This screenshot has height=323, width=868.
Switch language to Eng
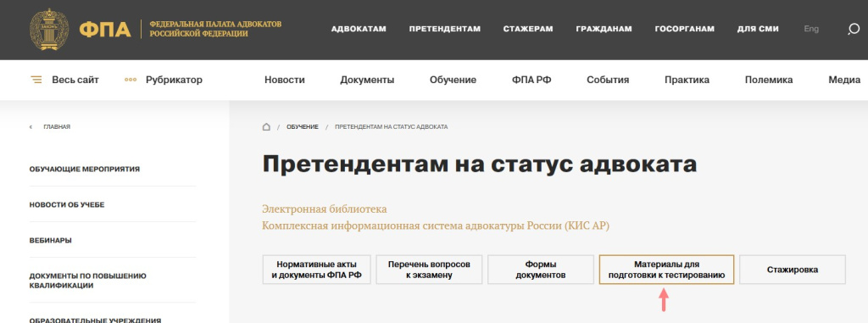coord(811,29)
